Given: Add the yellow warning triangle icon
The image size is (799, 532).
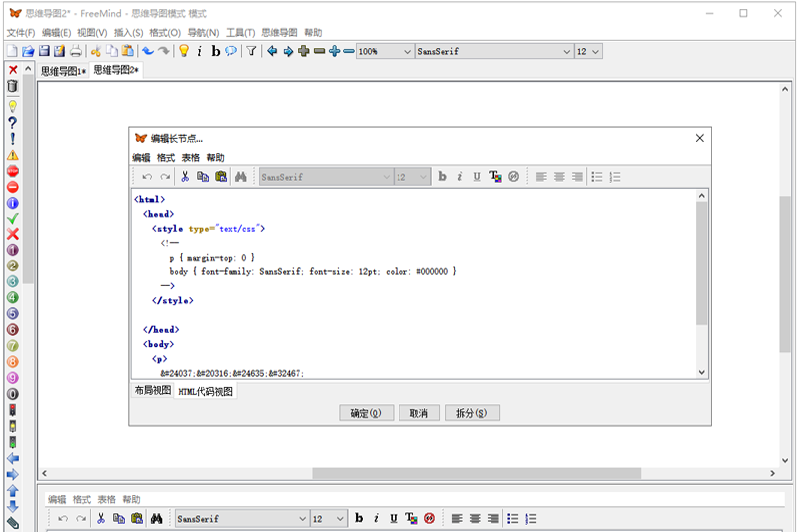Looking at the screenshot, I should pyautogui.click(x=13, y=155).
